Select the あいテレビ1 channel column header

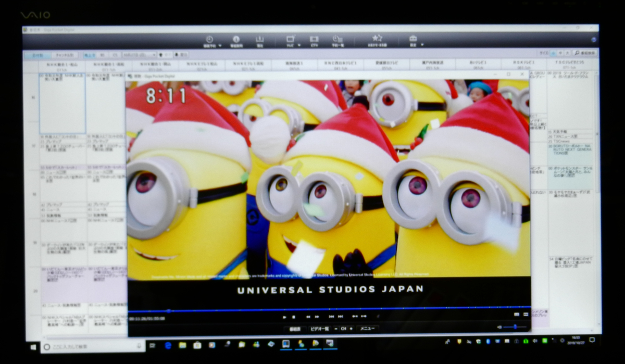pos(478,65)
